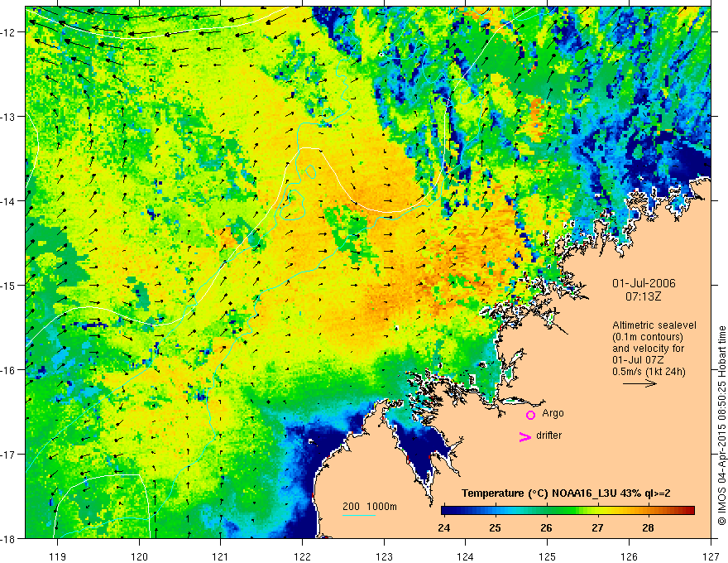Click the color bar value 27
728x563 pixels.
click(x=597, y=527)
